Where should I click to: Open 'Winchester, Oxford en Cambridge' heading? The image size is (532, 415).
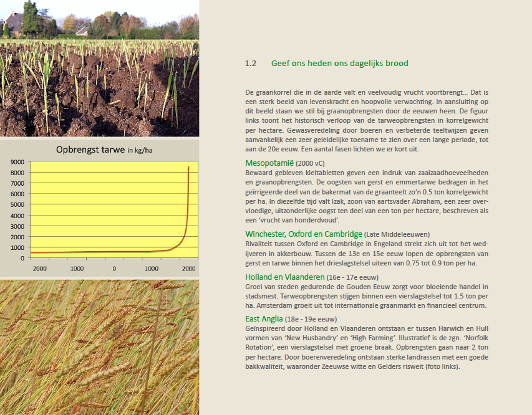(304, 234)
